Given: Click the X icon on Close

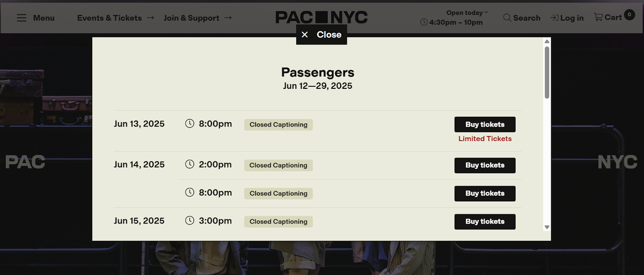Looking at the screenshot, I should (305, 35).
